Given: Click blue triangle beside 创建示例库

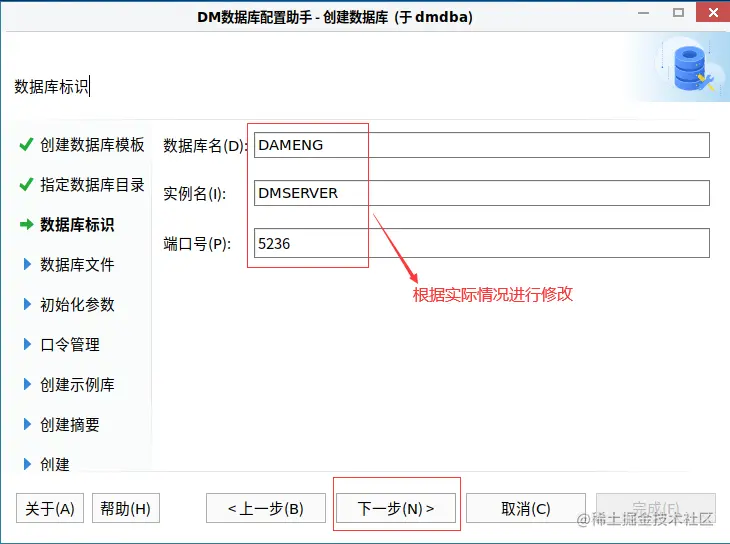Looking at the screenshot, I should coord(27,384).
